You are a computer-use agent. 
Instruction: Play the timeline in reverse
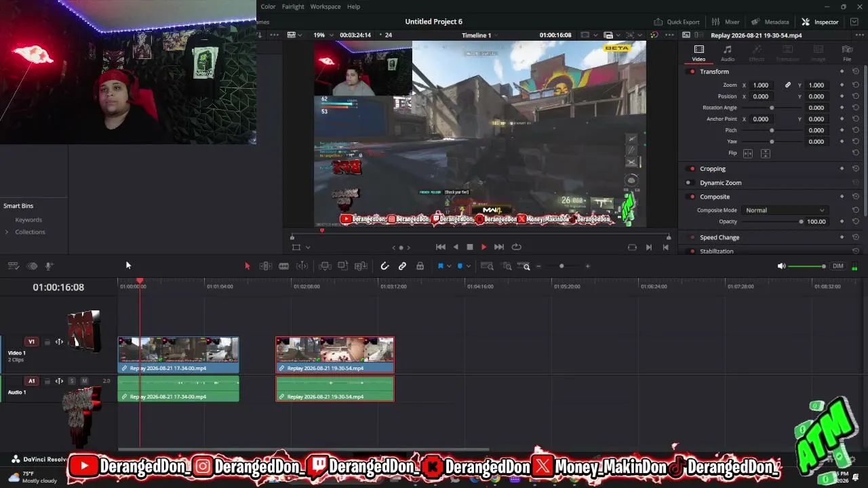click(456, 247)
